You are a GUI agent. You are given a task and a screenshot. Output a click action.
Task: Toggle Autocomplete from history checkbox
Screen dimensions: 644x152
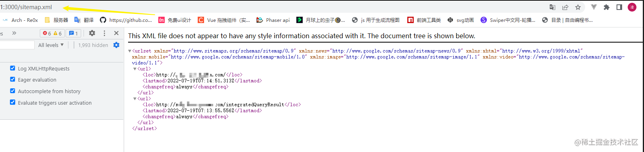(13, 91)
